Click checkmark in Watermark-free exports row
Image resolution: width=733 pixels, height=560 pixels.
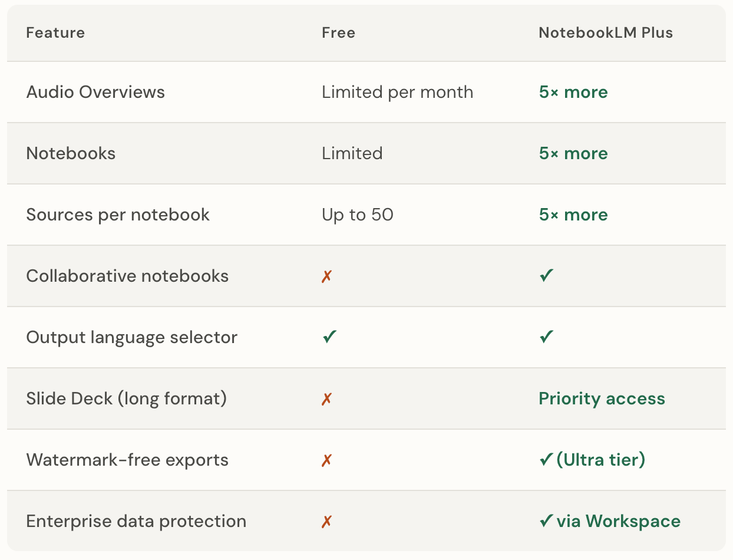[x=546, y=459]
